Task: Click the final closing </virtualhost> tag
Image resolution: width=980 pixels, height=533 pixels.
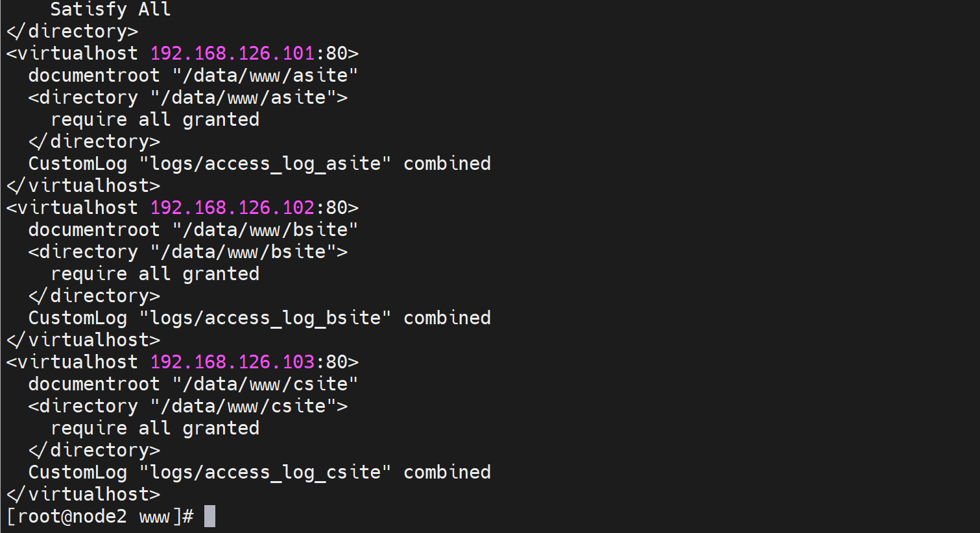Action: (83, 494)
